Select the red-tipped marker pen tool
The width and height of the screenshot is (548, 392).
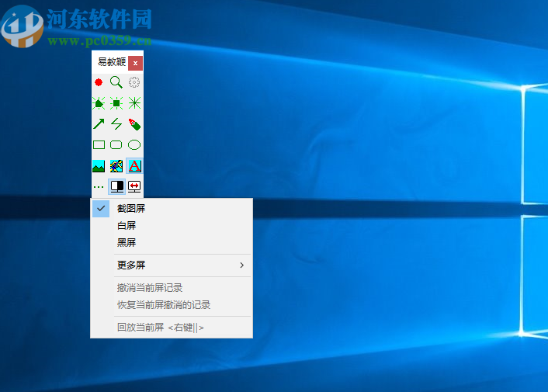134,124
